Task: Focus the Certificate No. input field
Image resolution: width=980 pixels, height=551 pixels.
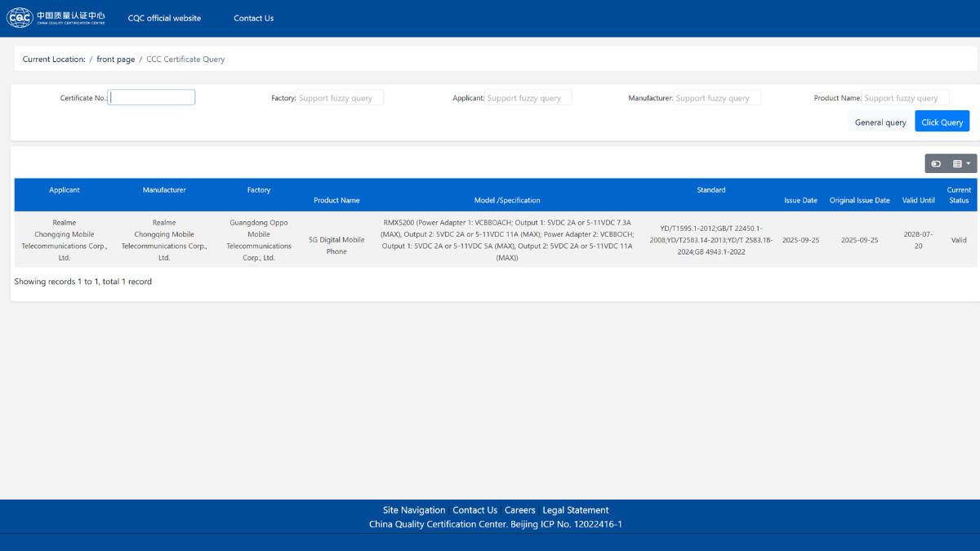Action: (x=152, y=97)
